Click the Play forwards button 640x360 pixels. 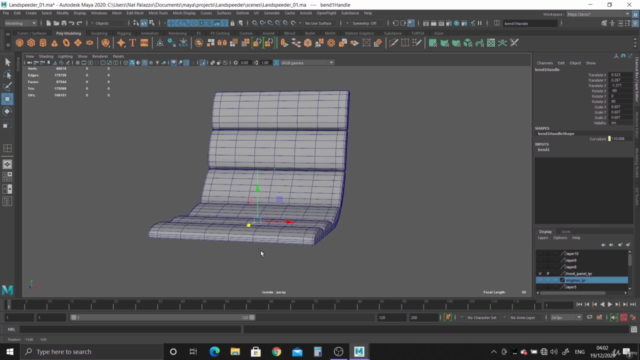pos(610,304)
